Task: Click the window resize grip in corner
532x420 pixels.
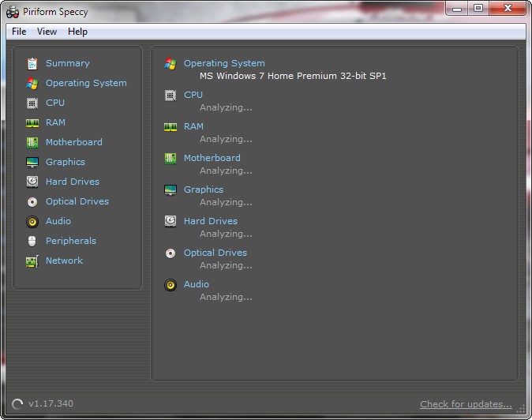Action: pyautogui.click(x=521, y=410)
